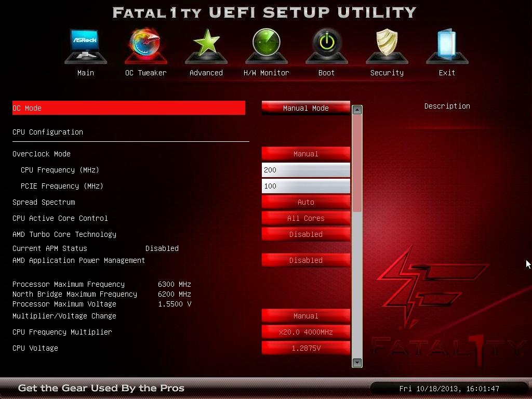Open CPU Active Core Control All Cores selector
This screenshot has height=399, width=532.
point(305,218)
